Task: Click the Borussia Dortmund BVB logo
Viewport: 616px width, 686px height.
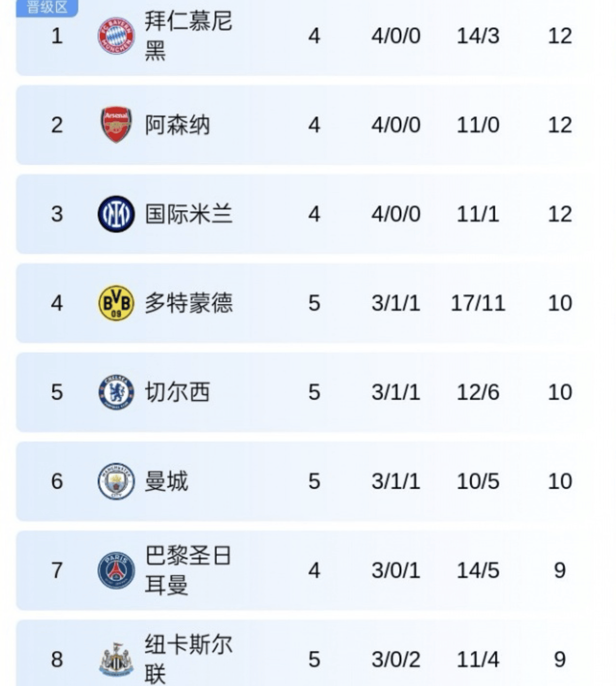Action: [x=116, y=303]
